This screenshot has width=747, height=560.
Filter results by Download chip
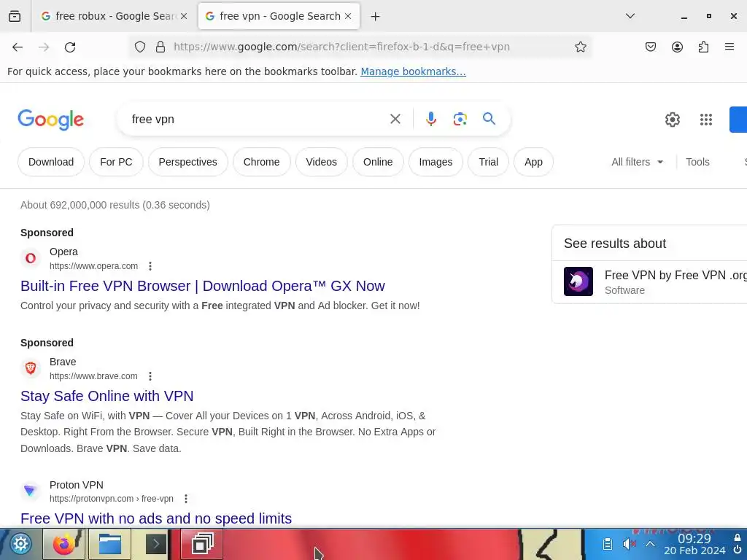point(51,162)
